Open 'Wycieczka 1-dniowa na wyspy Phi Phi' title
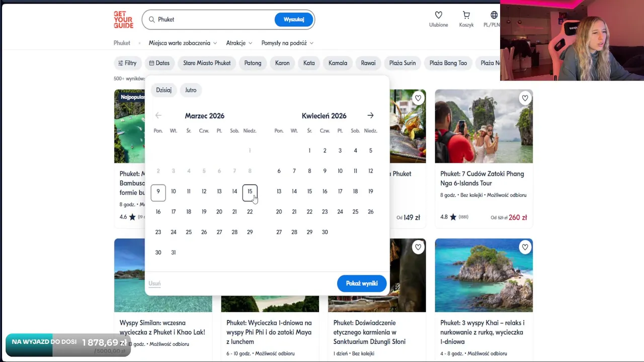 click(x=269, y=332)
